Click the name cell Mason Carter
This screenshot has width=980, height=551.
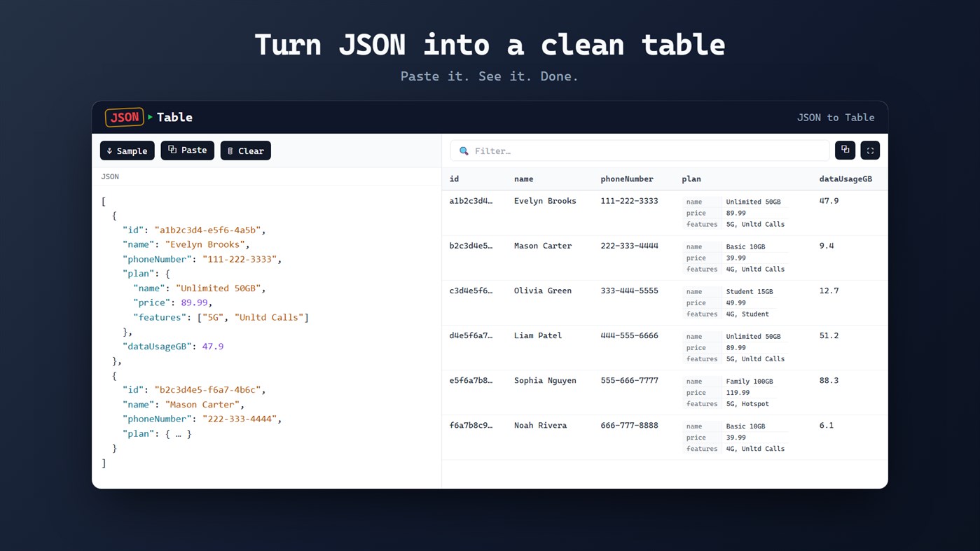click(543, 246)
